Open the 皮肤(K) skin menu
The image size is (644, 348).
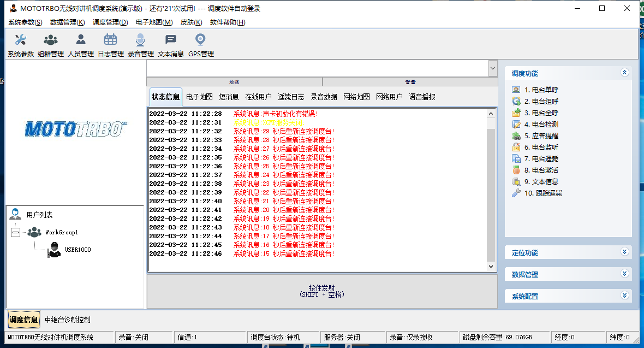191,22
